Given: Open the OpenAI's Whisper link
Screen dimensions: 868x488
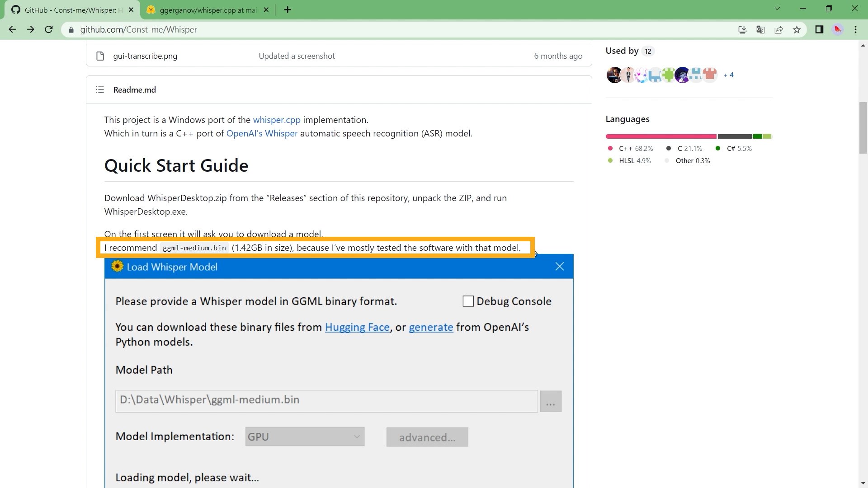Looking at the screenshot, I should point(262,133).
